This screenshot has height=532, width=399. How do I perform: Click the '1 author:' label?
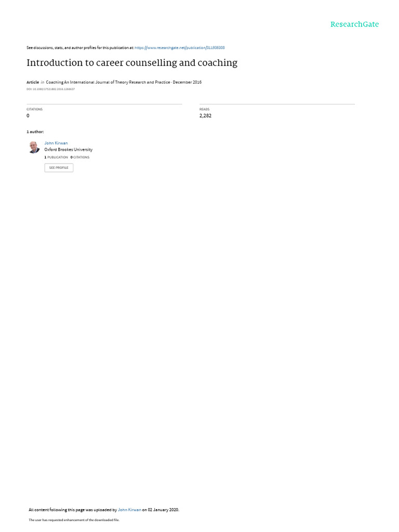click(x=35, y=131)
